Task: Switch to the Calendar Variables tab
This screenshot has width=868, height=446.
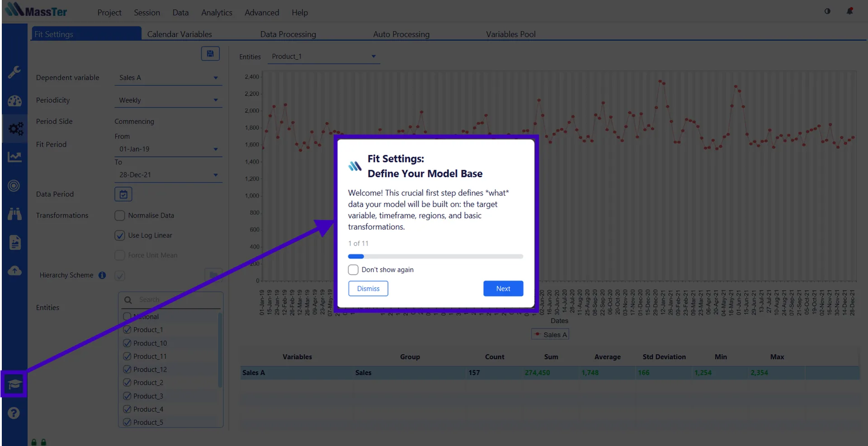Action: click(179, 34)
